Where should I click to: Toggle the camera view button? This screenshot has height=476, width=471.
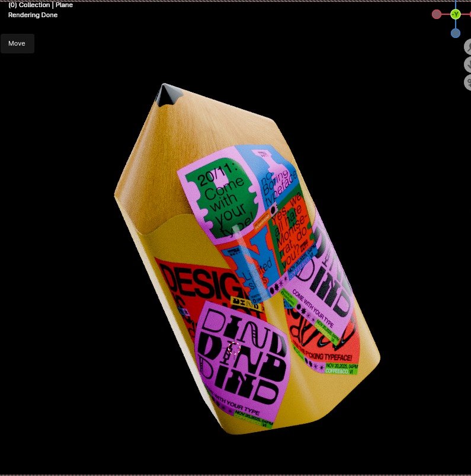tap(468, 82)
